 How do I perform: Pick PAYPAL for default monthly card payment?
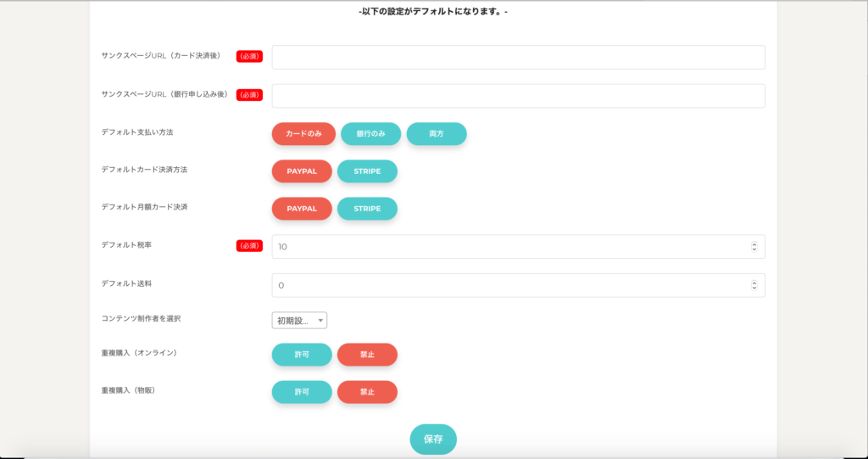point(302,209)
